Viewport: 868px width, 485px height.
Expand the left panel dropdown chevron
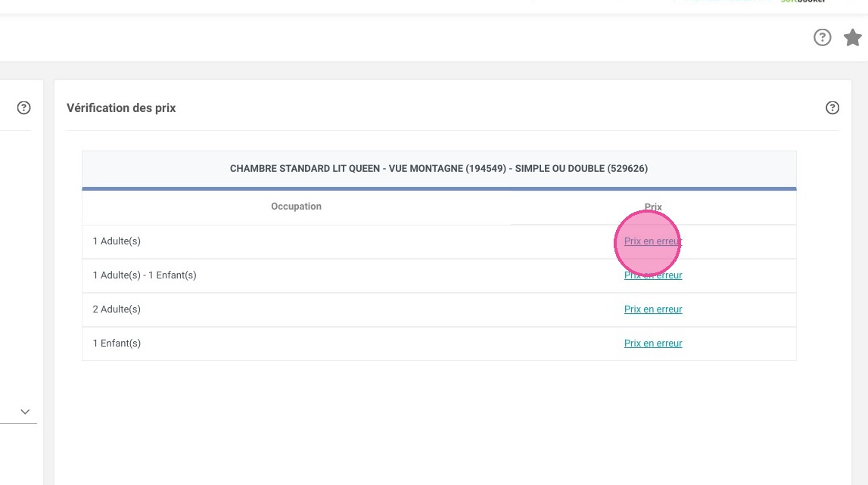pyautogui.click(x=25, y=412)
